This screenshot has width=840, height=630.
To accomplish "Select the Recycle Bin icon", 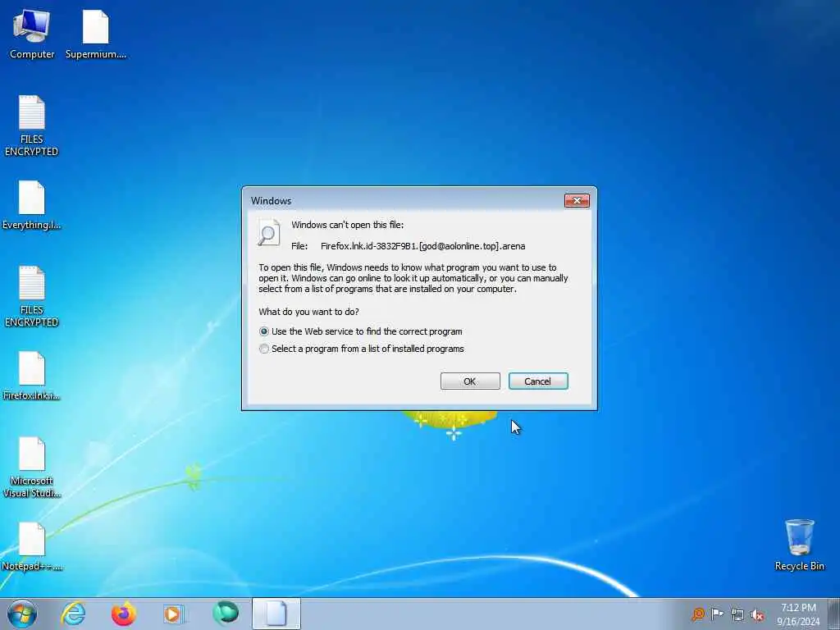I will (799, 545).
